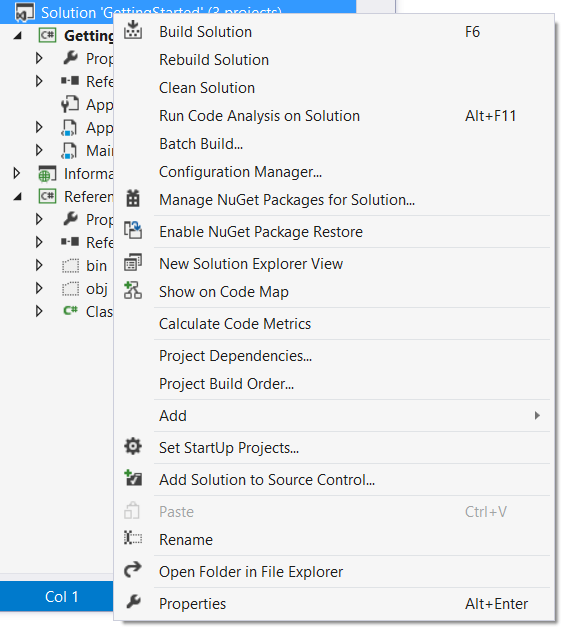569x631 pixels.
Task: Click the Properties wrench icon in menu
Action: click(x=133, y=602)
